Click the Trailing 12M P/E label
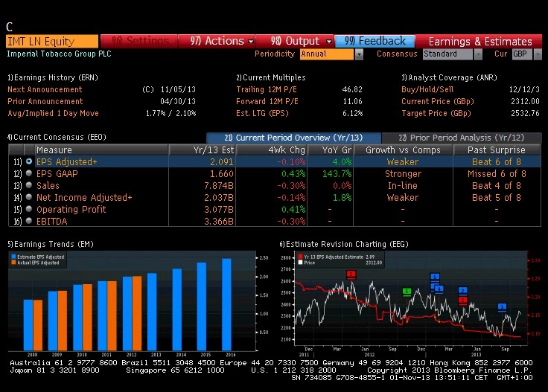 click(x=267, y=89)
